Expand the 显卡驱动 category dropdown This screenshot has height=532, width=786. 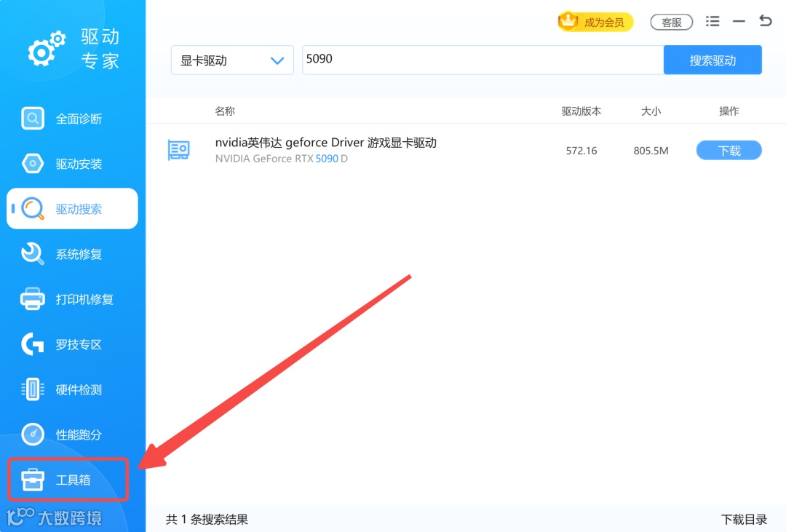(x=232, y=60)
